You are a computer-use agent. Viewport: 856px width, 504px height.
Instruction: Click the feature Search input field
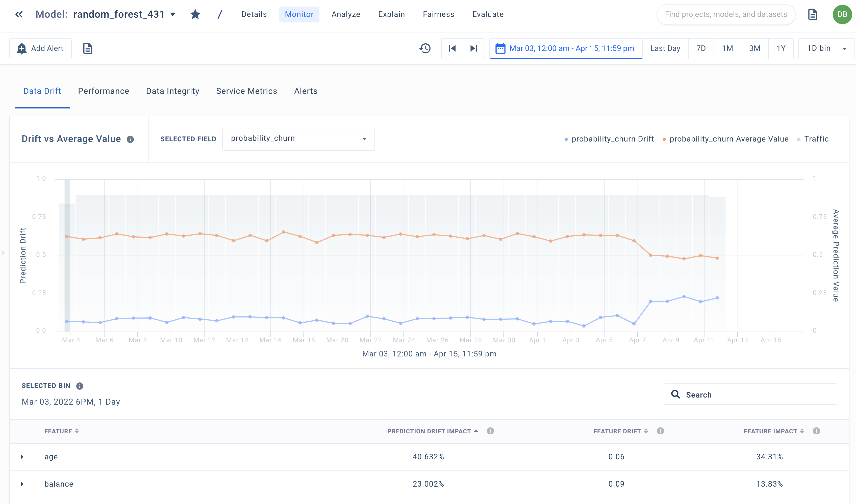pyautogui.click(x=750, y=395)
